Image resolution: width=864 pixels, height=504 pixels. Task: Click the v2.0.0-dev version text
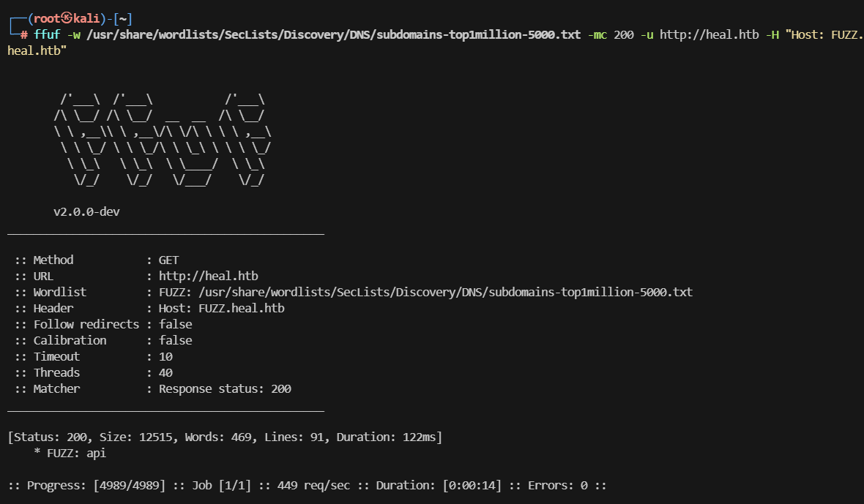click(87, 212)
